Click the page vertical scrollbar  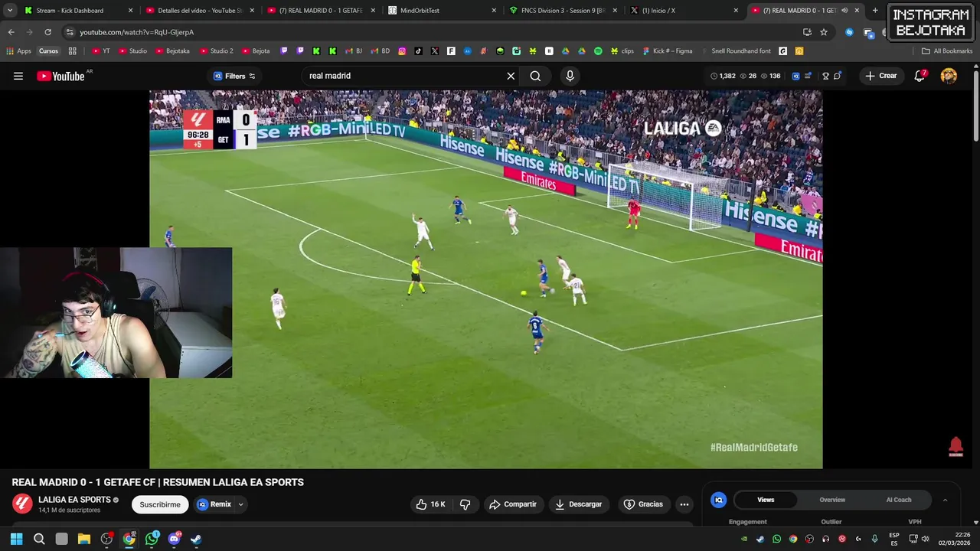(975, 106)
